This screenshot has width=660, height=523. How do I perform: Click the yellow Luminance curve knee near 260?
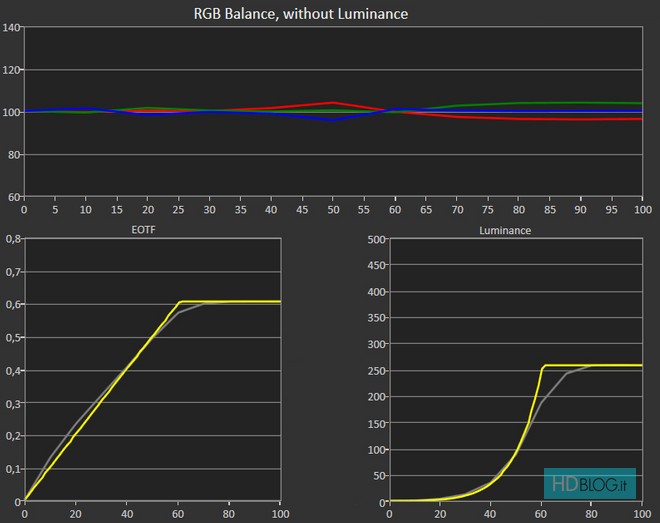(x=545, y=366)
